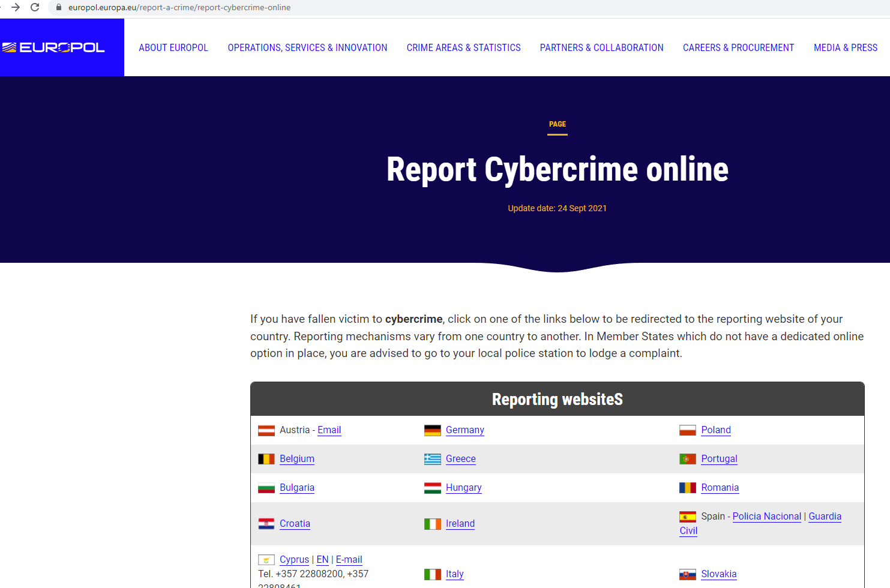The image size is (890, 588).
Task: Click the Ireland flag icon
Action: point(433,524)
